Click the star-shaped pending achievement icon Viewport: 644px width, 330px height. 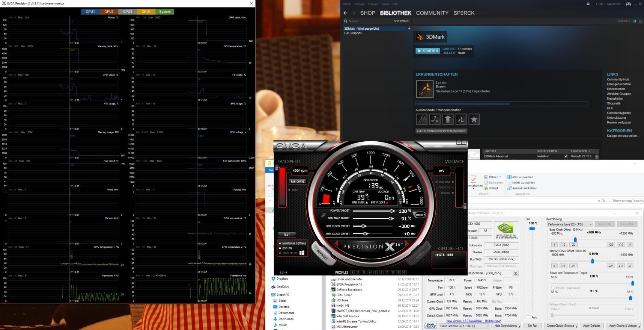pyautogui.click(x=474, y=119)
